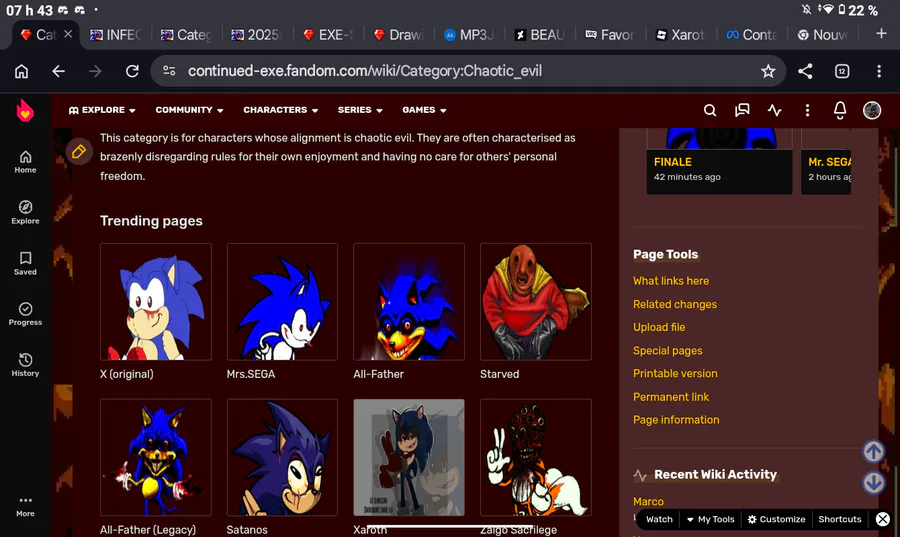Click Customize in the bottom bar
900x537 pixels.
tap(776, 519)
